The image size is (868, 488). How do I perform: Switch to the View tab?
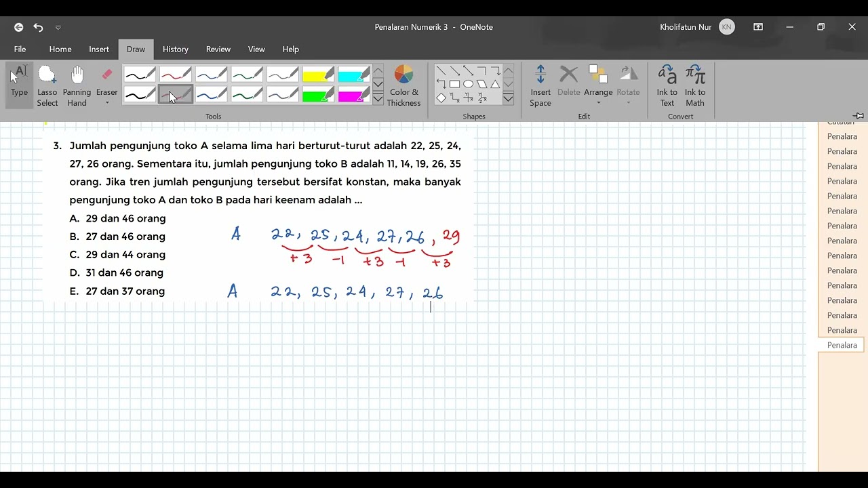click(256, 49)
